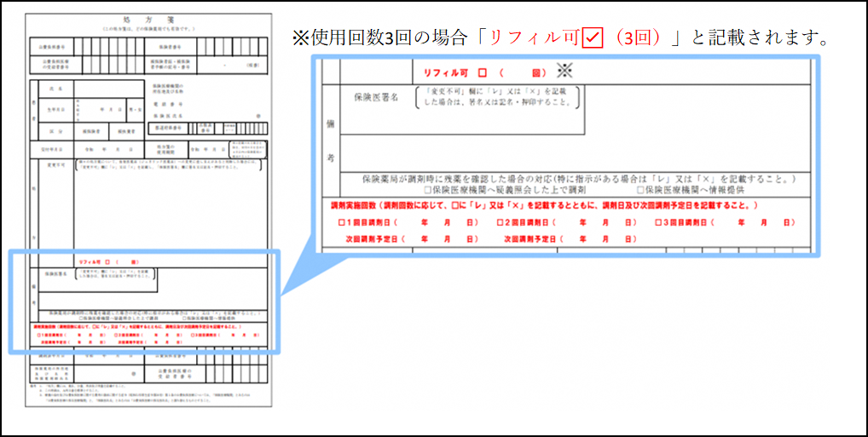Click the red ticked box in the top note
This screenshot has width=868, height=437.
[x=593, y=37]
